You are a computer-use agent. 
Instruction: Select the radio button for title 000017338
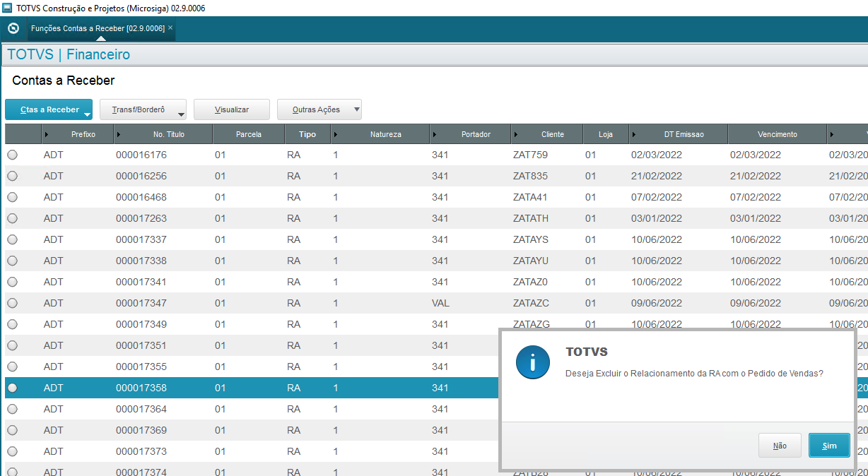[13, 261]
